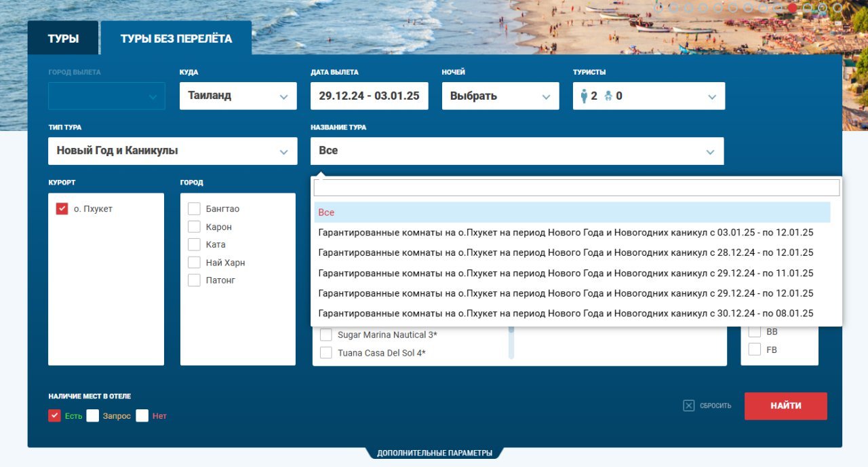
Task: Check the Бангтао city checkbox
Action: (x=194, y=209)
